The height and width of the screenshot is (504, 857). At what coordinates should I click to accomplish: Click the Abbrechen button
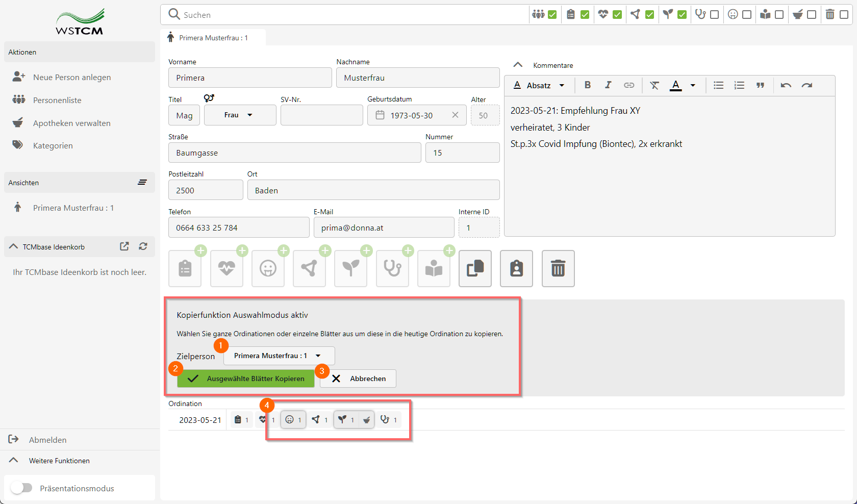pyautogui.click(x=358, y=379)
